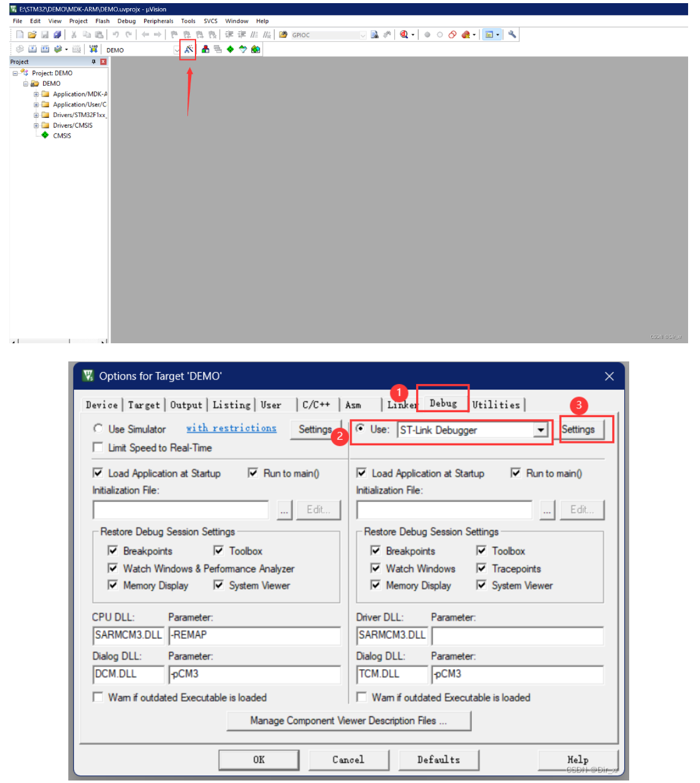This screenshot has height=783, width=700.
Task: Open the debug session dropdown arrow
Action: click(413, 35)
